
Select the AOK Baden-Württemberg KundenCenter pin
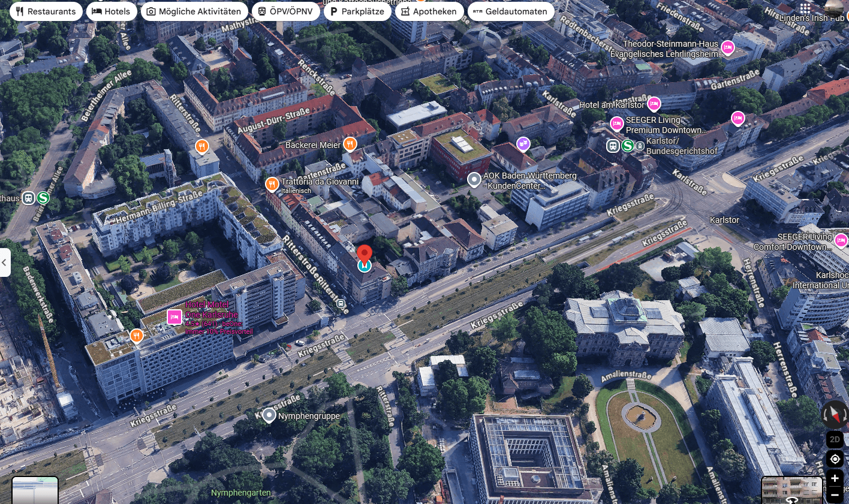tap(474, 180)
